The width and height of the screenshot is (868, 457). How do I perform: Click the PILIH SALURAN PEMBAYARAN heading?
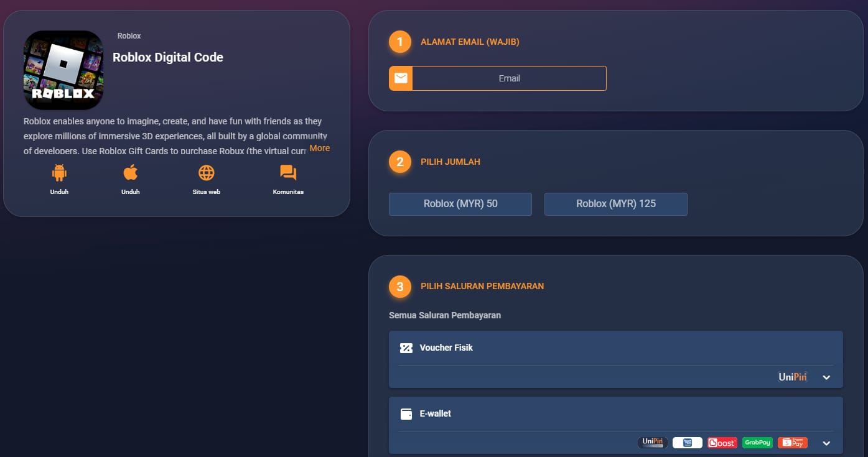click(482, 287)
